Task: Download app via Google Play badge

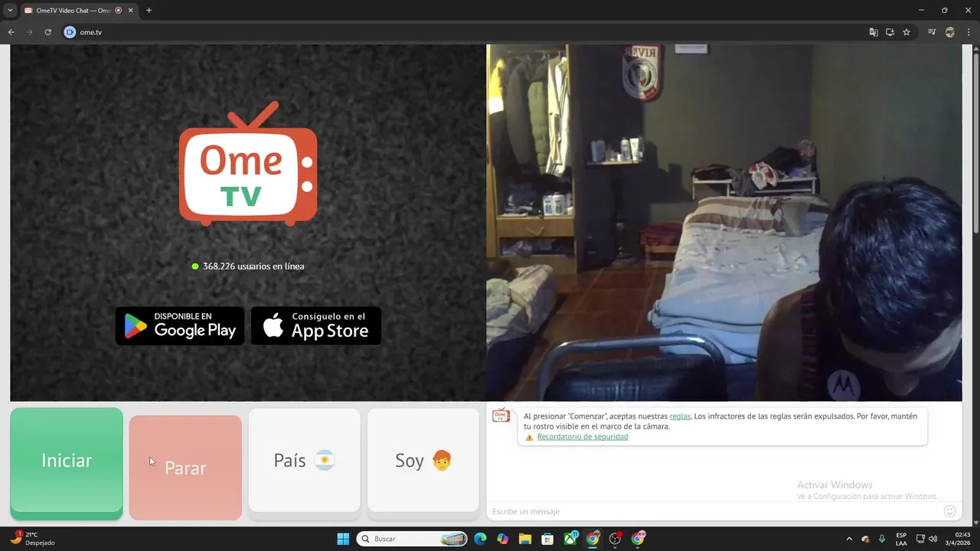Action: (180, 326)
